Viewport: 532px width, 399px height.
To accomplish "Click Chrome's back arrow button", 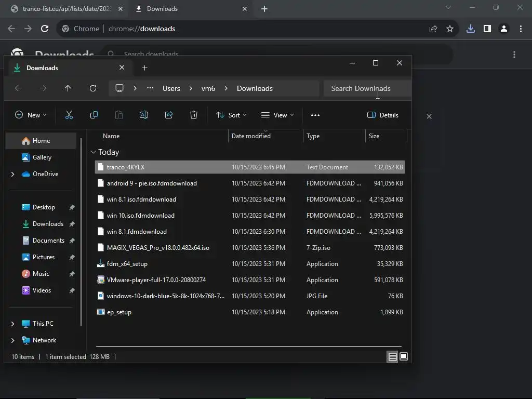I will point(11,29).
